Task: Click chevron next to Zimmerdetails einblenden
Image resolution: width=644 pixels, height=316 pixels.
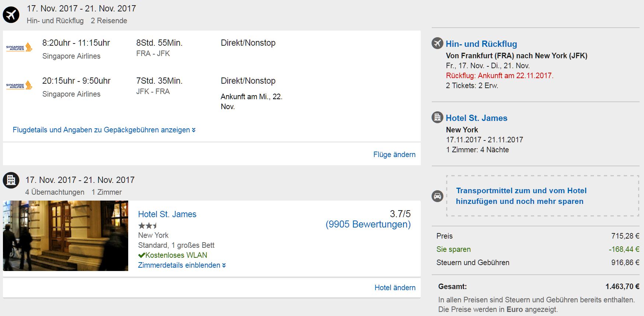Action: 224,265
